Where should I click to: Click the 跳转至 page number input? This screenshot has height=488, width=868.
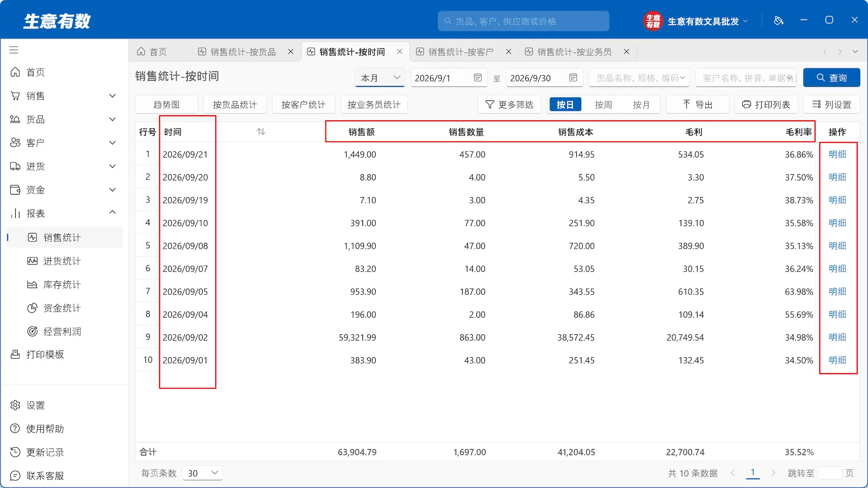coord(830,473)
